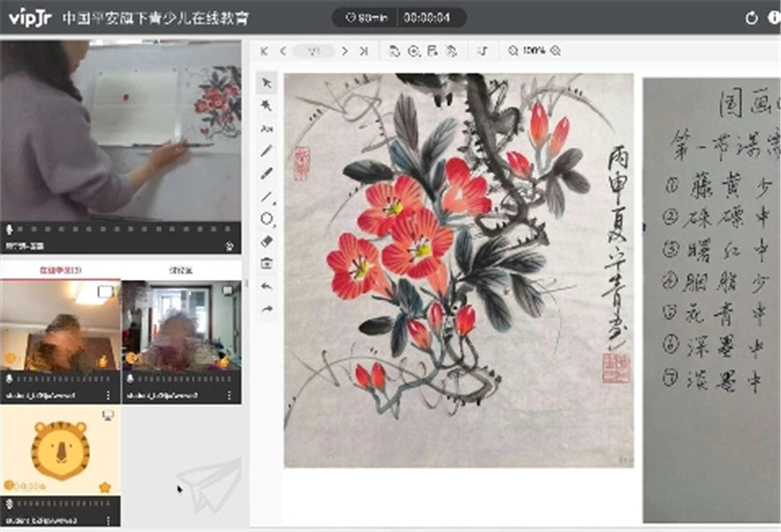The height and width of the screenshot is (532, 781).
Task: Click the toolbar icon before the curved-arrow icon
Action: (451, 50)
